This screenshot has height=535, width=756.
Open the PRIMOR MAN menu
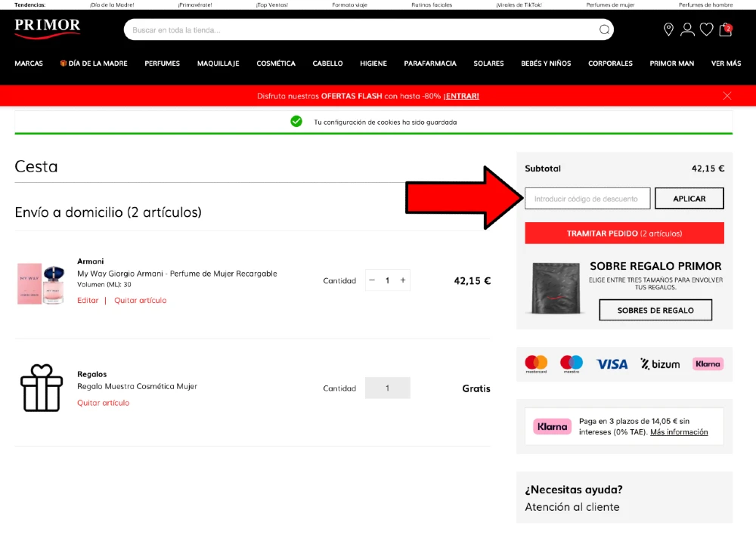point(671,63)
